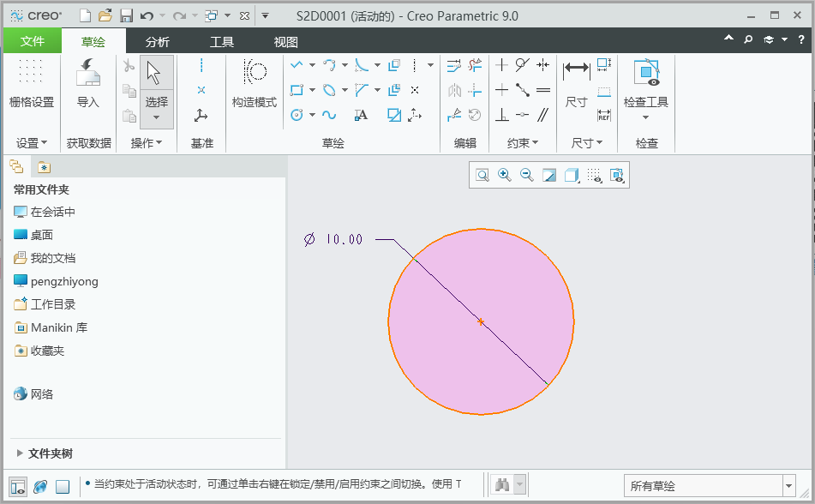The height and width of the screenshot is (504, 815).
Task: Click the Perimeter dimension tool
Action: click(604, 65)
